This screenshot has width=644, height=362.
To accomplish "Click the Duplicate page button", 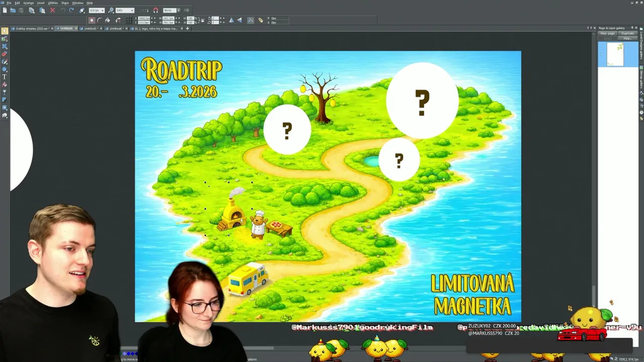I will [627, 34].
